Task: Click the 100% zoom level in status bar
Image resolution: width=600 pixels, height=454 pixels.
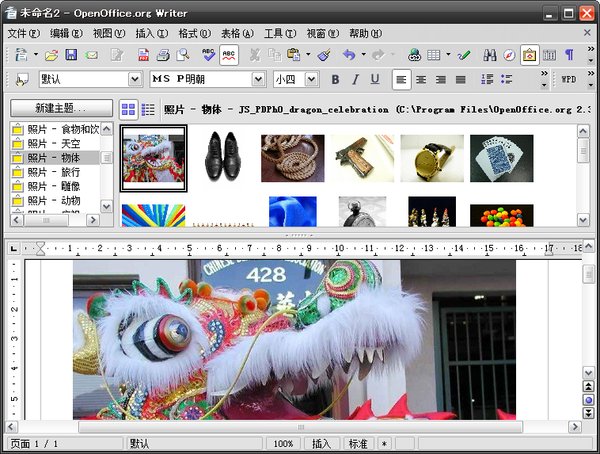Action: pyautogui.click(x=283, y=443)
